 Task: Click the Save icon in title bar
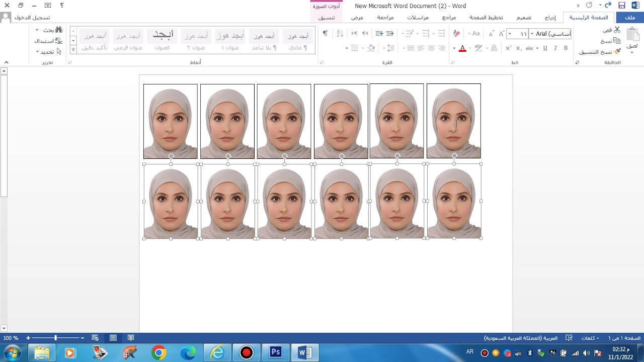(621, 6)
